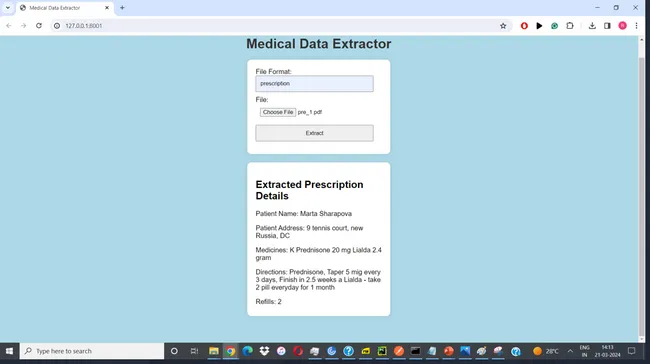
Task: Click the site information icon in address bar
Action: (57, 26)
